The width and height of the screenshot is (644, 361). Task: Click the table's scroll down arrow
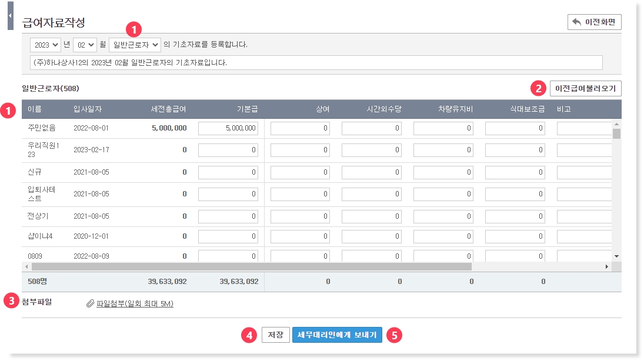pos(616,256)
